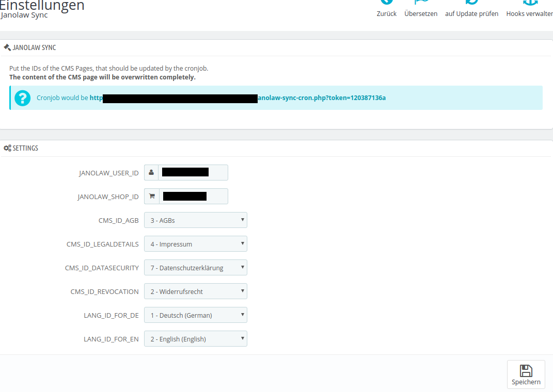Open the LANG_ID_FOR_EN dropdown

pos(196,339)
